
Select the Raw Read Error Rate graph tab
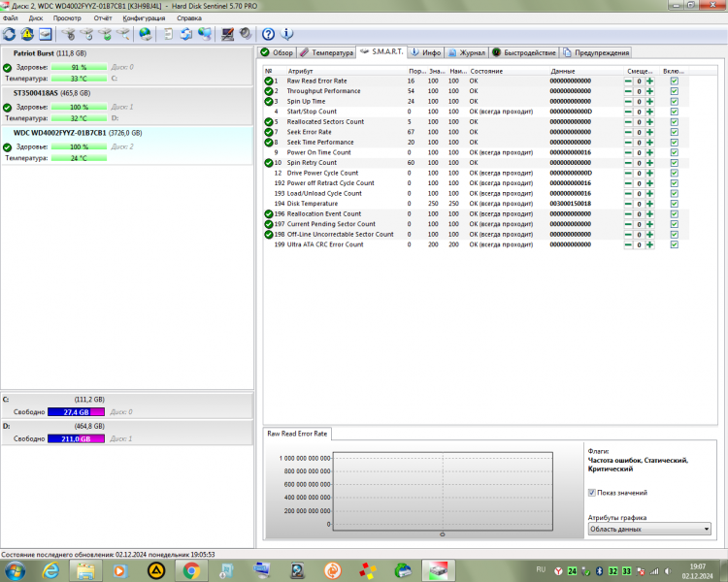coord(297,434)
